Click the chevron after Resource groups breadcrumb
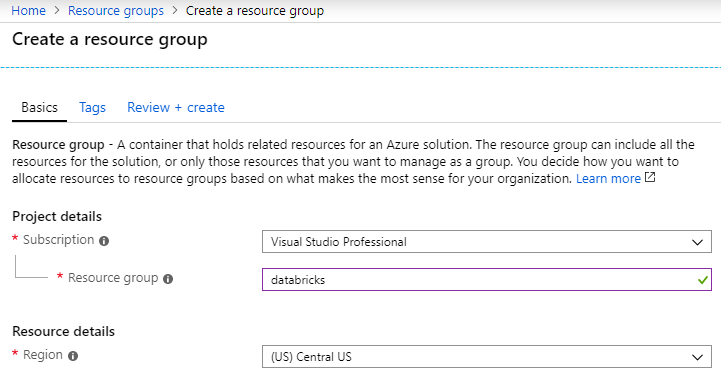This screenshot has height=379, width=721. tap(175, 10)
